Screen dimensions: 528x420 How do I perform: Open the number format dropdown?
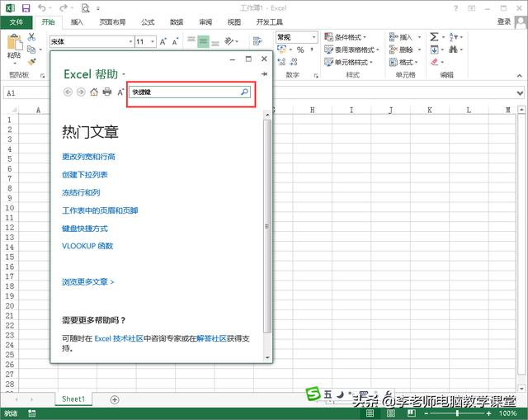[x=313, y=37]
